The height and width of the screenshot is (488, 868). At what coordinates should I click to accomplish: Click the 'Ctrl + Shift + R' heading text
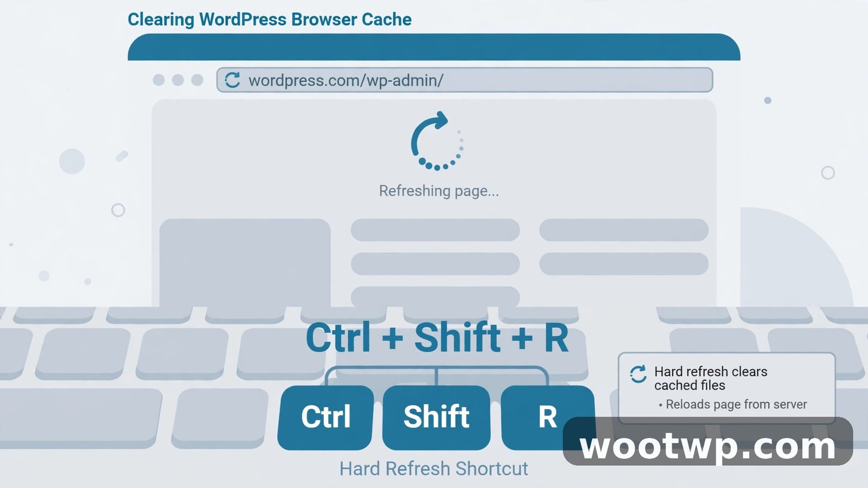click(x=437, y=338)
